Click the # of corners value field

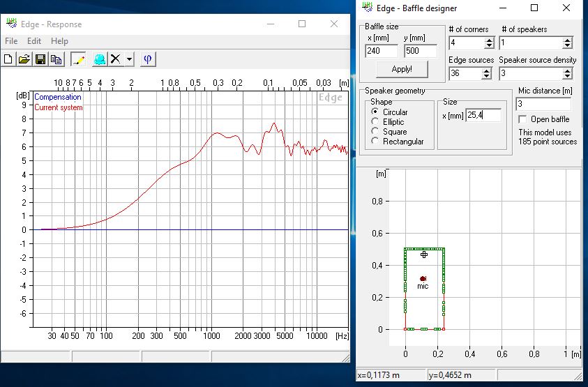point(467,43)
